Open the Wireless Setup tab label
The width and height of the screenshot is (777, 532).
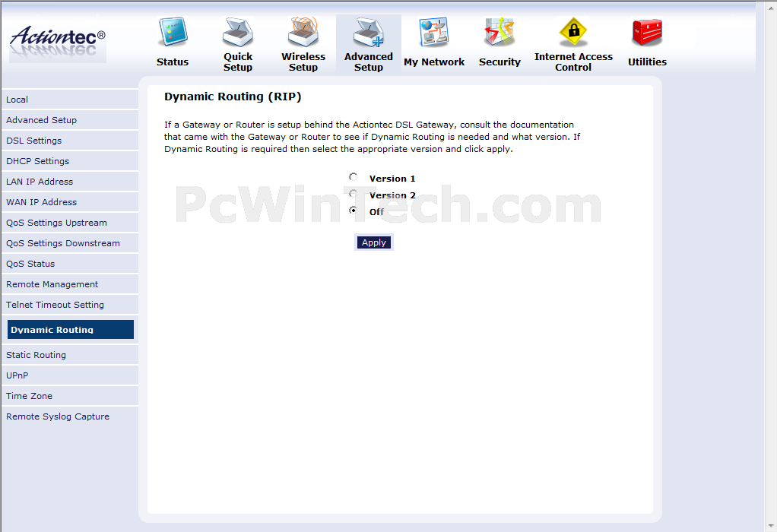[303, 62]
